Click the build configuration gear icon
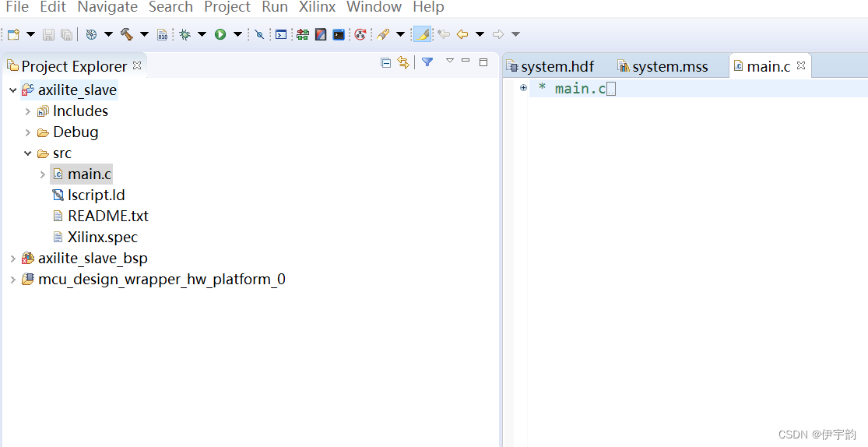Screen dimensions: 868x447 [x=91, y=34]
